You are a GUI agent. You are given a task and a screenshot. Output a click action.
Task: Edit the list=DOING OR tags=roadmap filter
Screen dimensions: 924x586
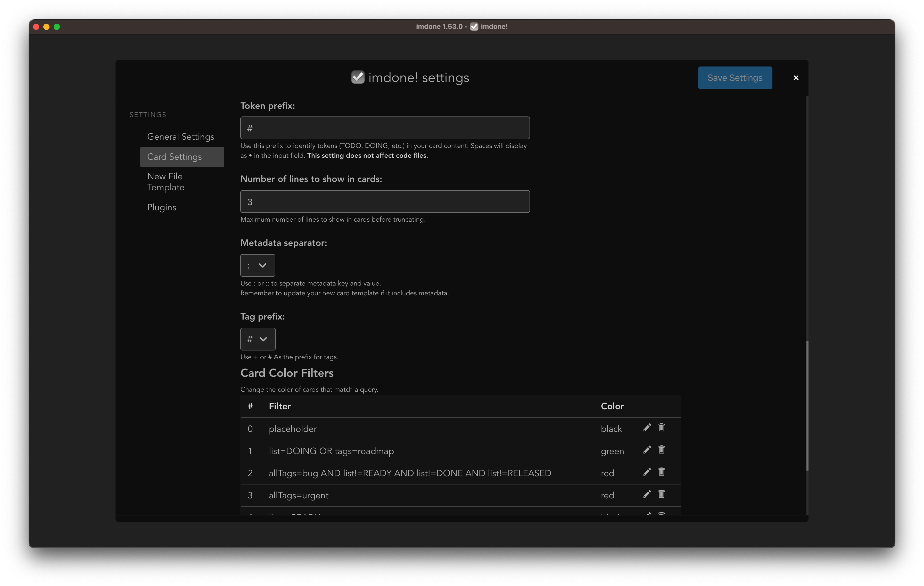coord(647,450)
